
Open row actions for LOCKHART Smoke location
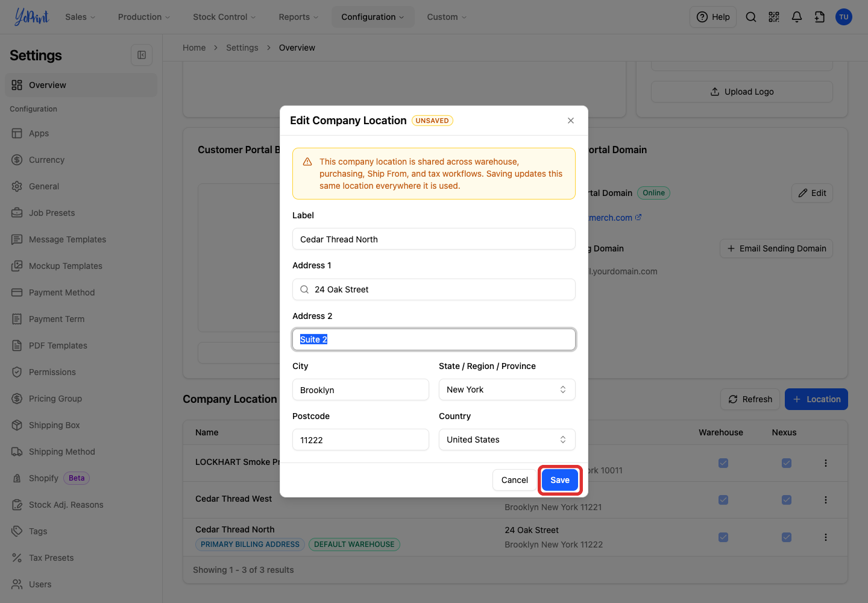click(826, 463)
